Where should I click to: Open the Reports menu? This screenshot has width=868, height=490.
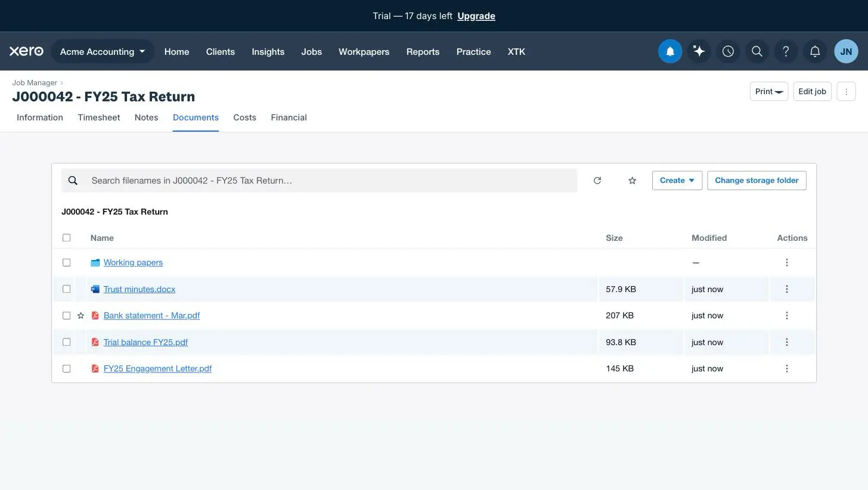pos(423,52)
